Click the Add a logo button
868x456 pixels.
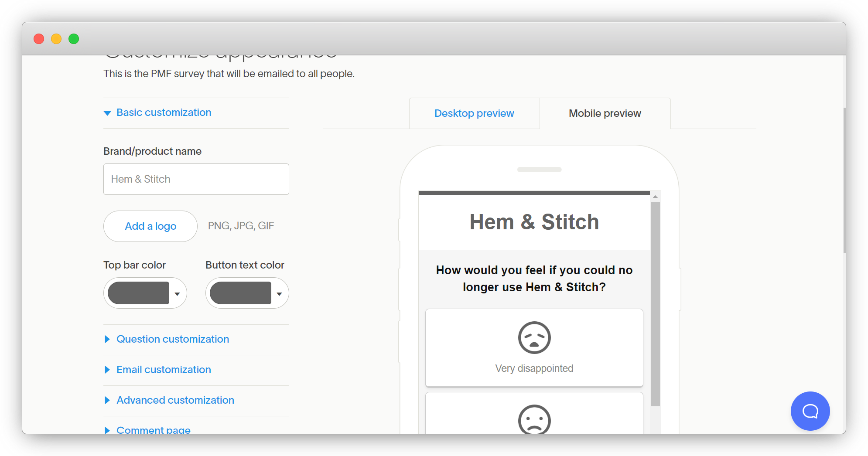pyautogui.click(x=150, y=226)
